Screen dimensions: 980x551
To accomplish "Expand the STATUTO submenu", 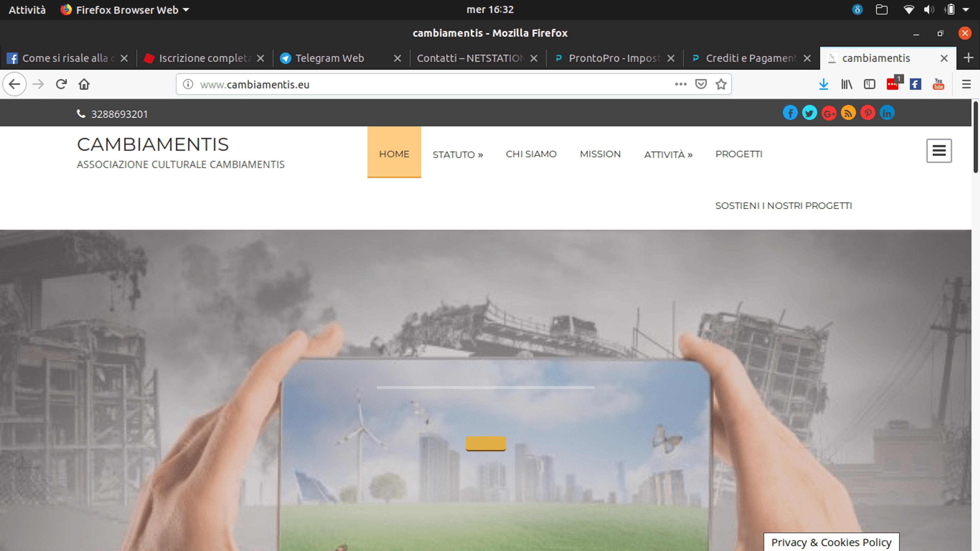I will (458, 154).
